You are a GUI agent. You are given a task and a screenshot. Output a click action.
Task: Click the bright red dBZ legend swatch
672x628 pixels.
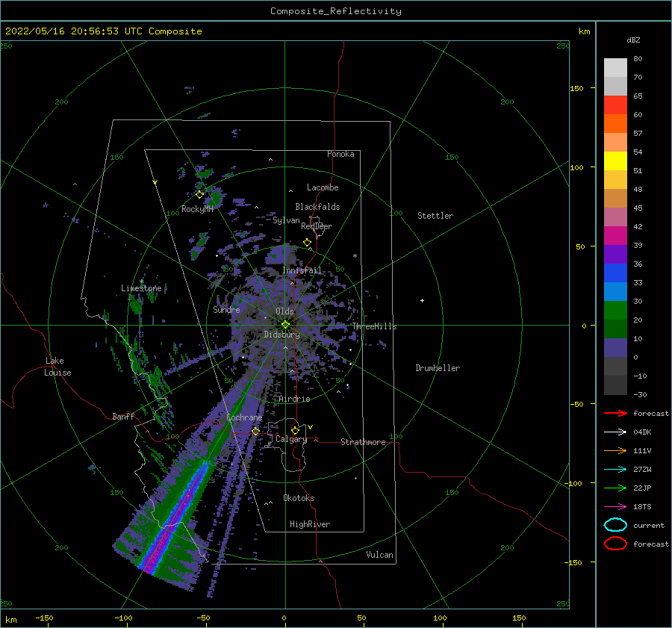coord(615,105)
